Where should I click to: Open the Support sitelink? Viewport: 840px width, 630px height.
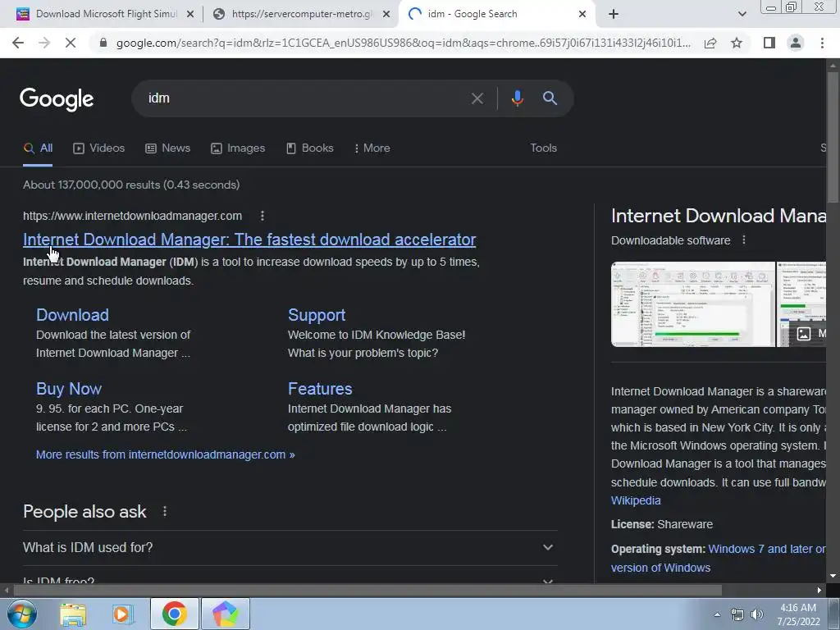coord(317,315)
